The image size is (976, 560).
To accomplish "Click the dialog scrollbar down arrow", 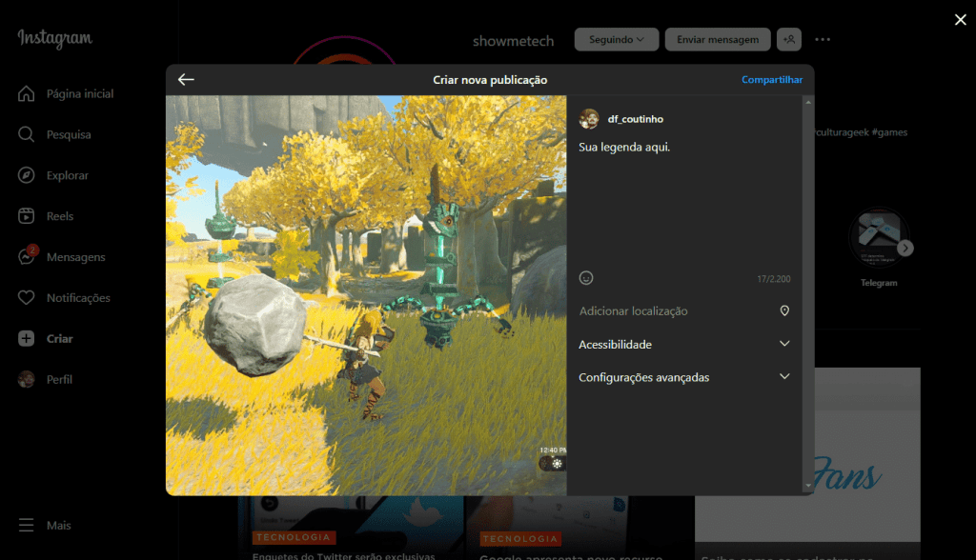I will point(808,486).
